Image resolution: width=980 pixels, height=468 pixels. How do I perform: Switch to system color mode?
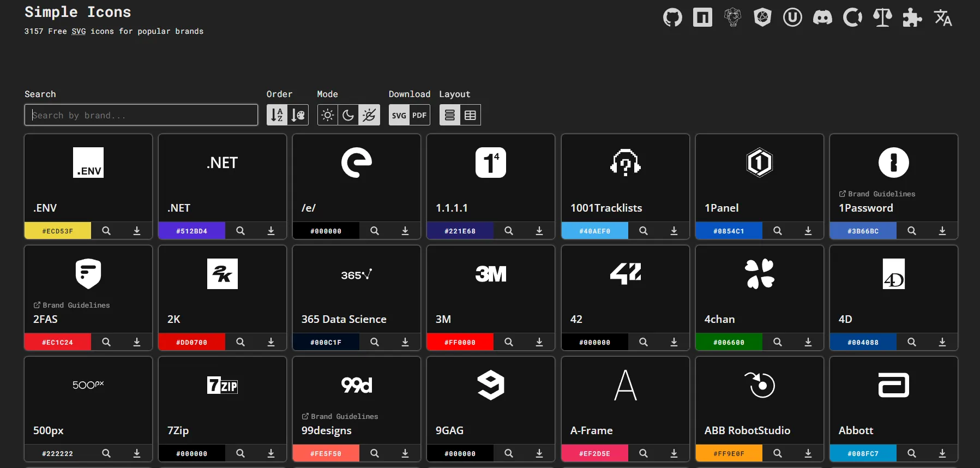[369, 115]
